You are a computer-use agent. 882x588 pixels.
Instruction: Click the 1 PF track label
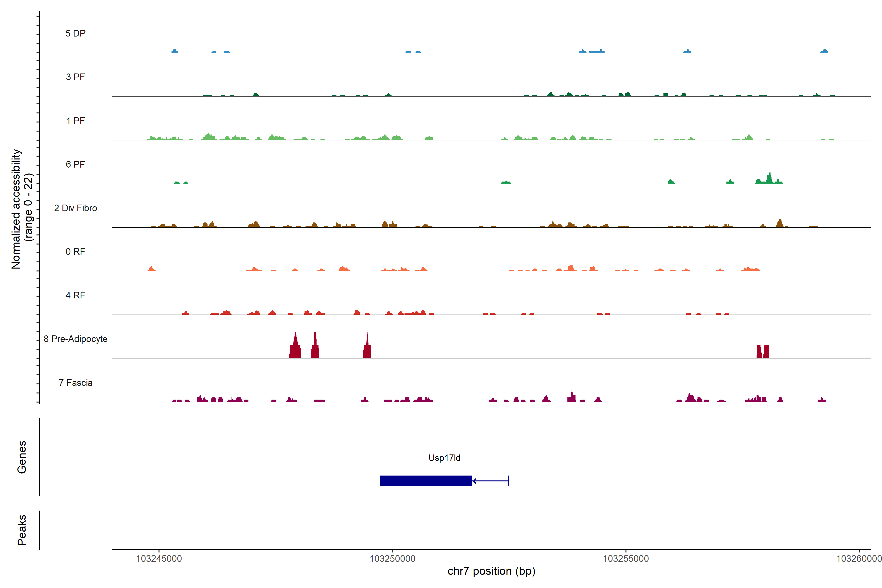click(x=75, y=121)
